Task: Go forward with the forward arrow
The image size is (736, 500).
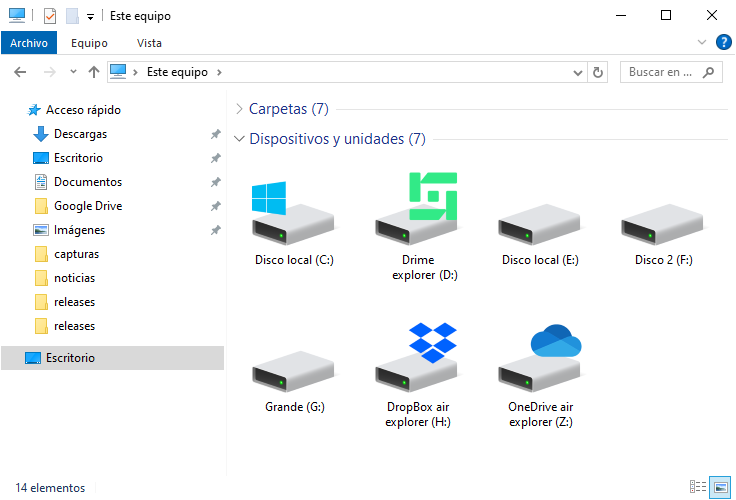Action: tap(50, 72)
